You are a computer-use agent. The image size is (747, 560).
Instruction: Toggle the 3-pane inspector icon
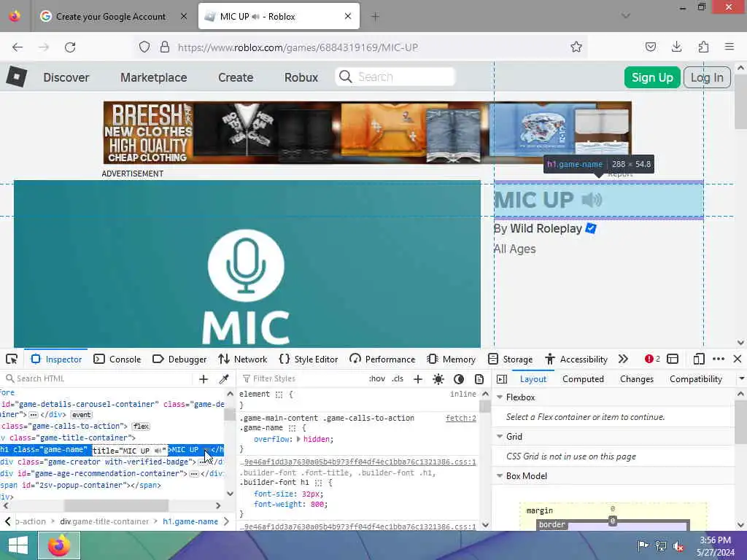point(502,379)
